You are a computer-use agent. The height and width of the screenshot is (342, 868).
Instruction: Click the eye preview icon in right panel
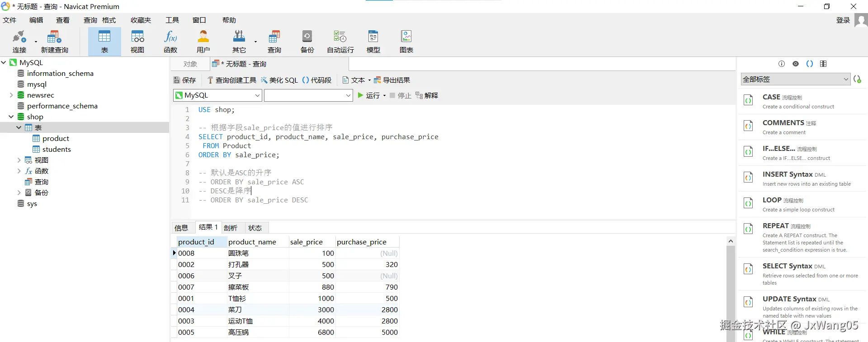click(x=796, y=64)
